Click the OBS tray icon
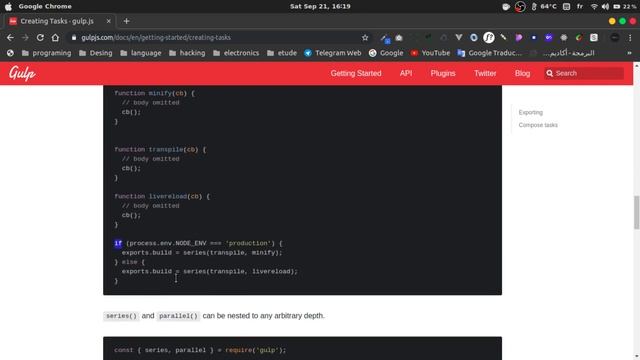This screenshot has width=640, height=360. click(520, 7)
